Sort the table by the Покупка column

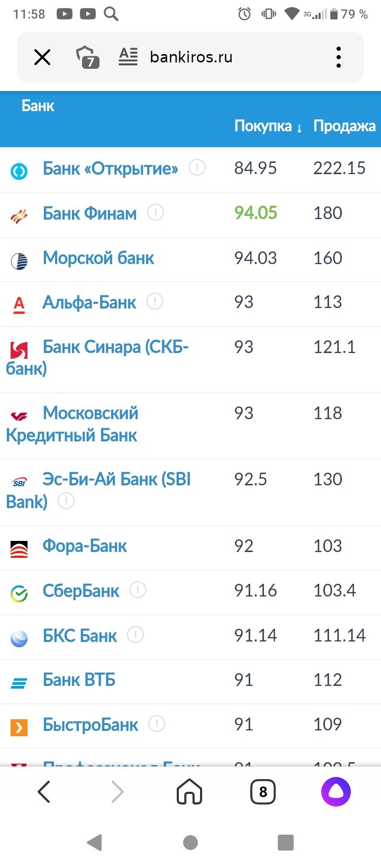click(x=268, y=126)
